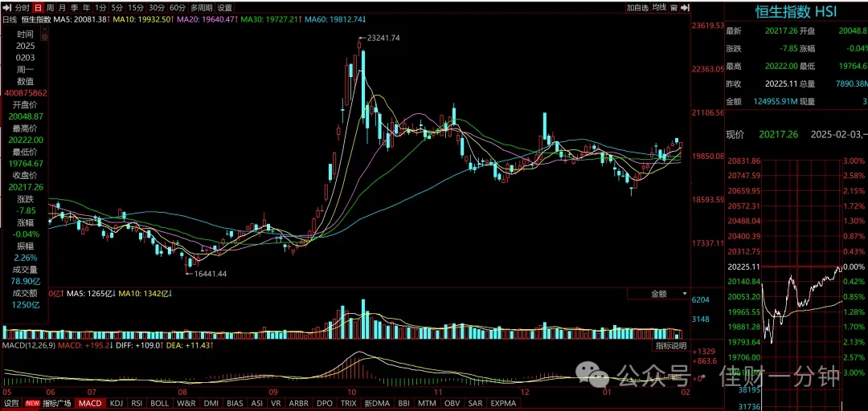868x411 pixels.
Task: Click the 窗 window layout icon
Action: click(x=674, y=8)
